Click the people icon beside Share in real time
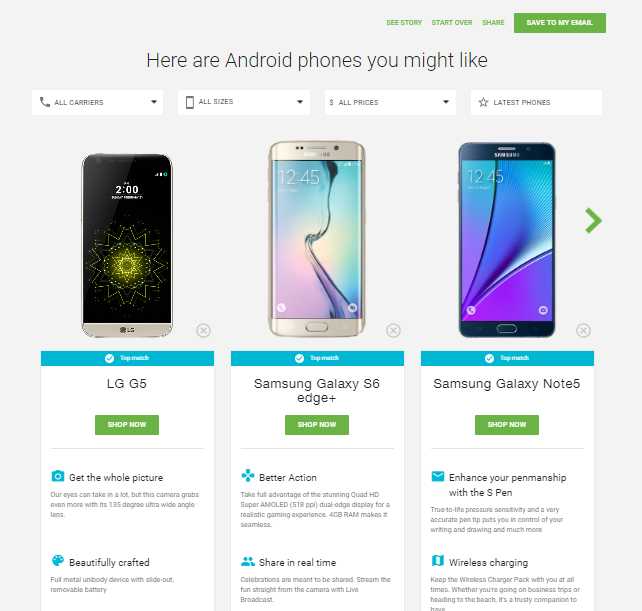The height and width of the screenshot is (611, 642). point(248,561)
